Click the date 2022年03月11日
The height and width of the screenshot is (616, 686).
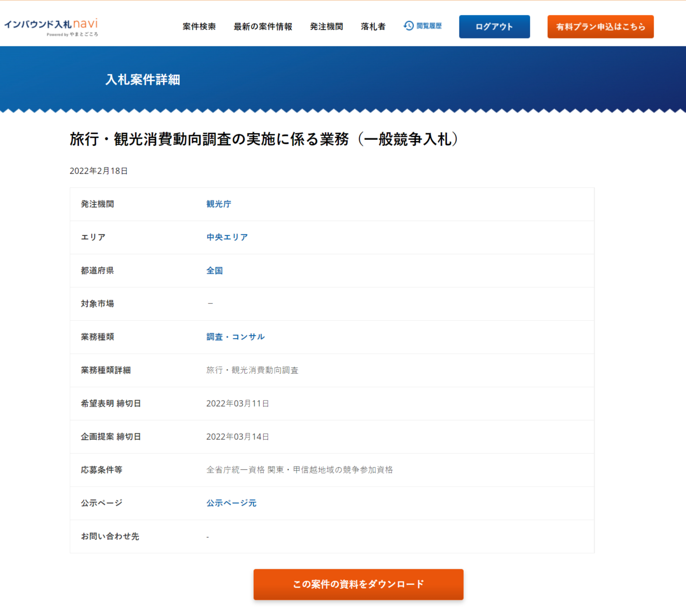(x=238, y=404)
